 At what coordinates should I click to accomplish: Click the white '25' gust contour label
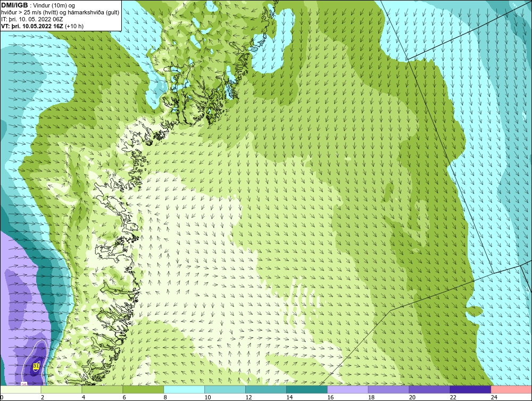coord(24,383)
